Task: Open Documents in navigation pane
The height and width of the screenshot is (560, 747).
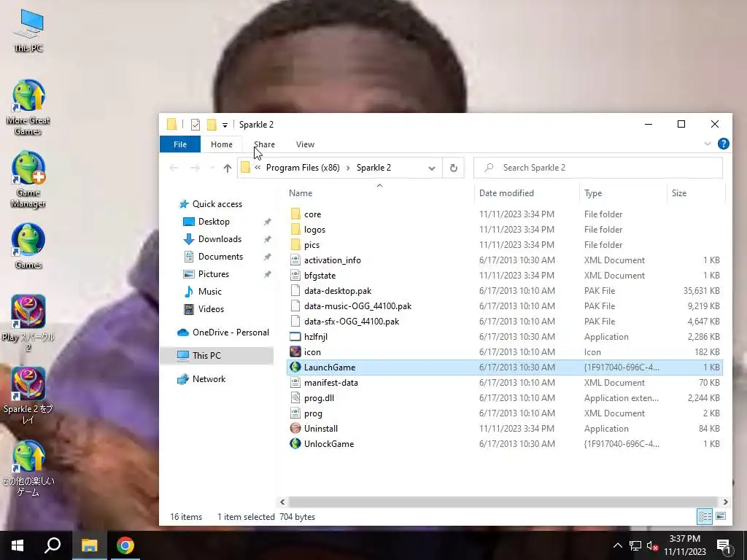Action: coord(220,257)
